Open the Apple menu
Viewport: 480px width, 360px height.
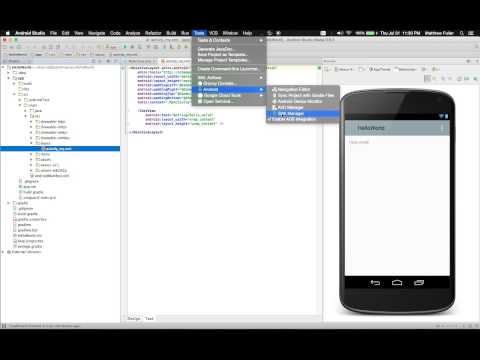pyautogui.click(x=8, y=33)
